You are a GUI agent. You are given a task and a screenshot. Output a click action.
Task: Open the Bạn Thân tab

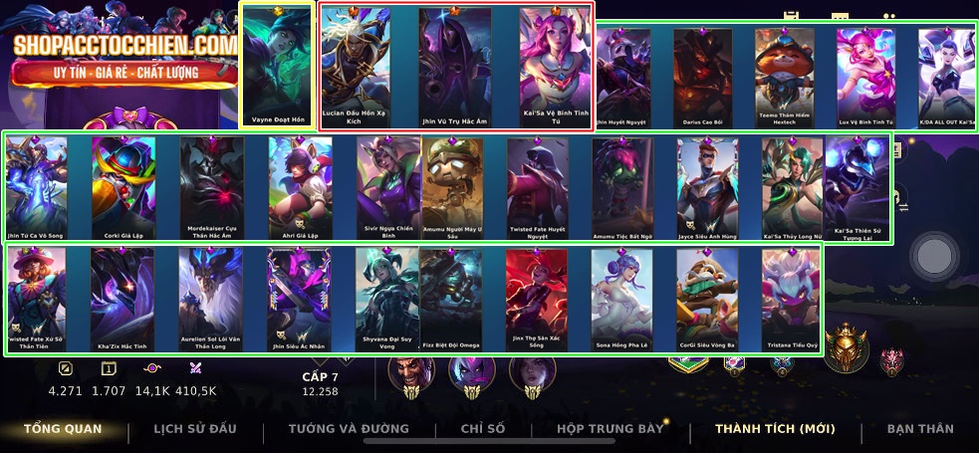[920, 429]
